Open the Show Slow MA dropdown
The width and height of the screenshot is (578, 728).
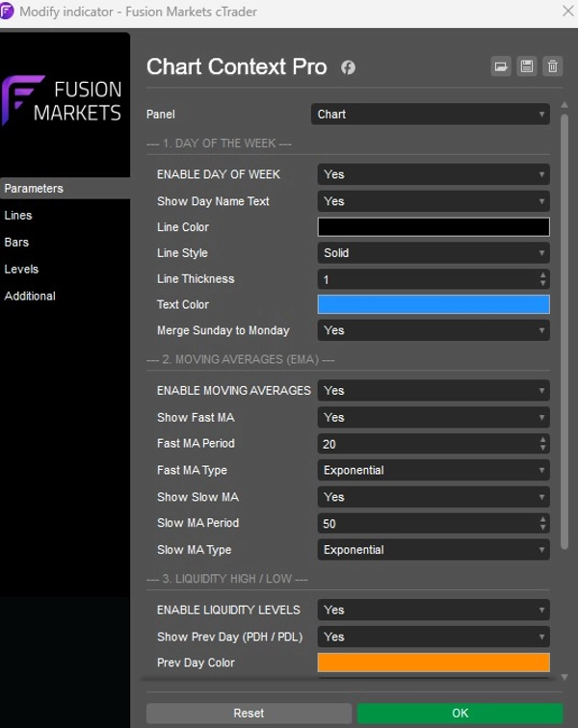click(x=433, y=497)
